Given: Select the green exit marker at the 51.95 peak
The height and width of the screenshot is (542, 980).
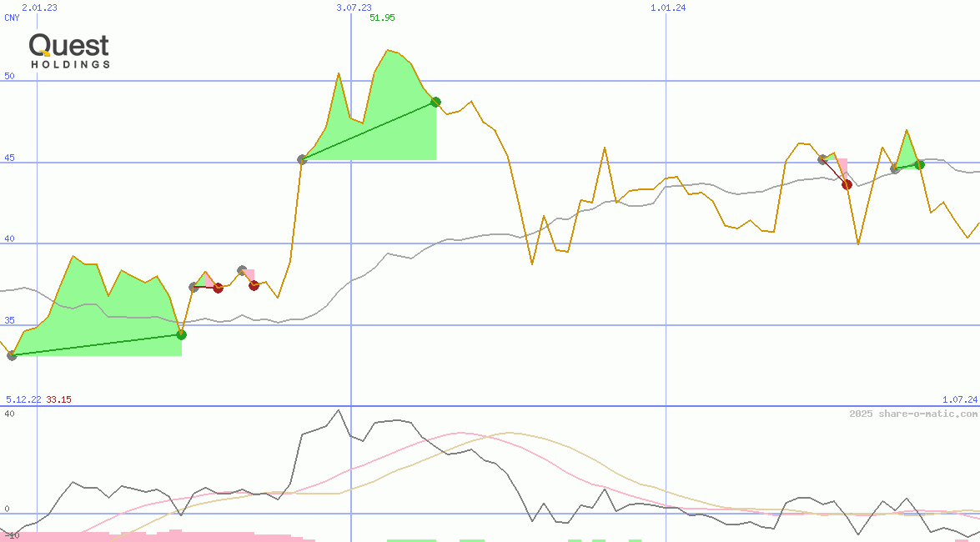Looking at the screenshot, I should click(435, 102).
